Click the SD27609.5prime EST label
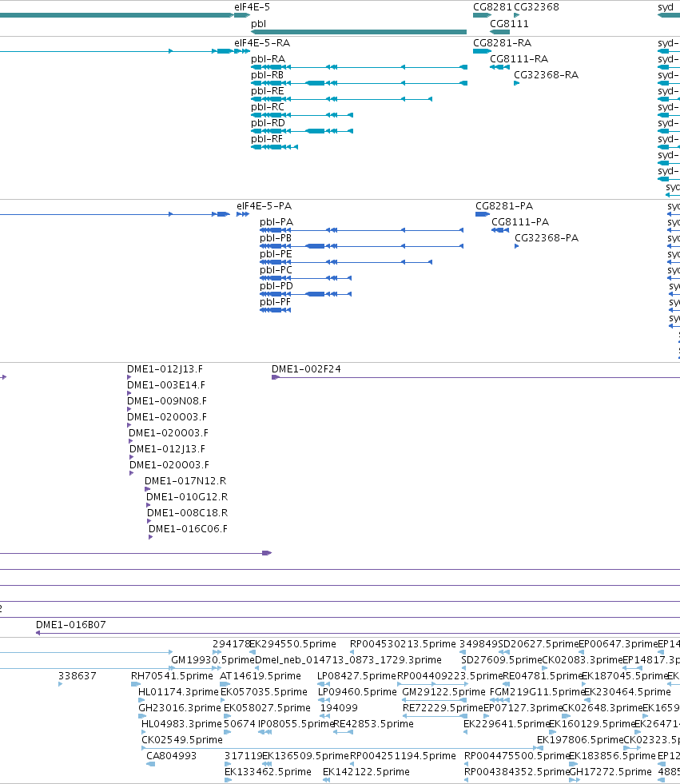Screen dimensions: 680x784 tap(502, 660)
